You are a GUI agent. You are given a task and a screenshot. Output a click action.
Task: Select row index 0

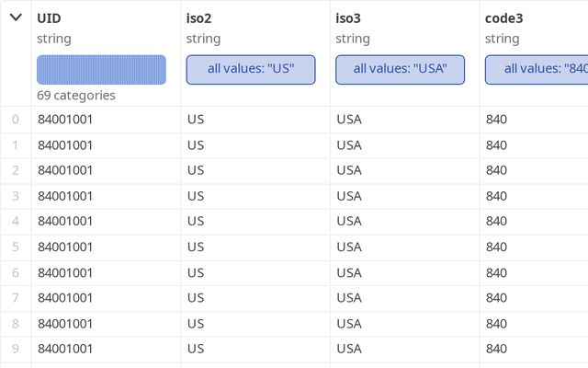pos(16,120)
